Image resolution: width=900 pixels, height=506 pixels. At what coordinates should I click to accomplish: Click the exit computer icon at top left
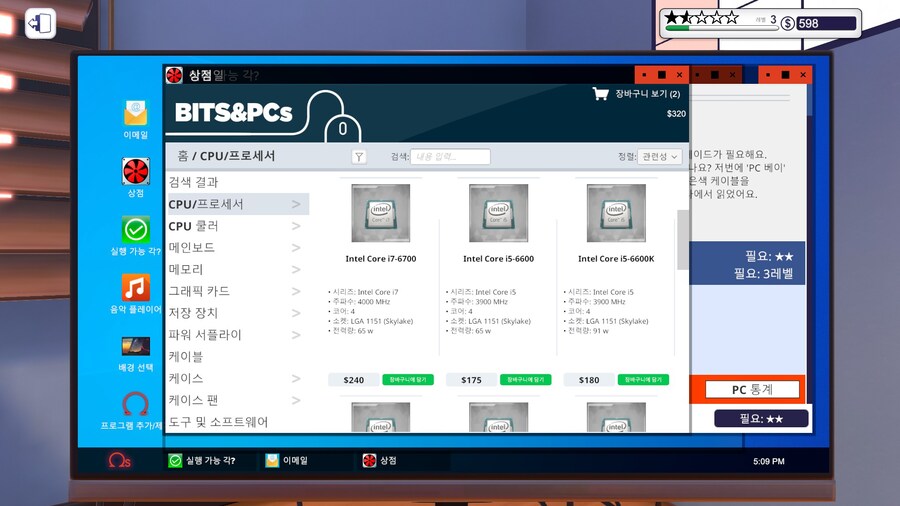(40, 24)
